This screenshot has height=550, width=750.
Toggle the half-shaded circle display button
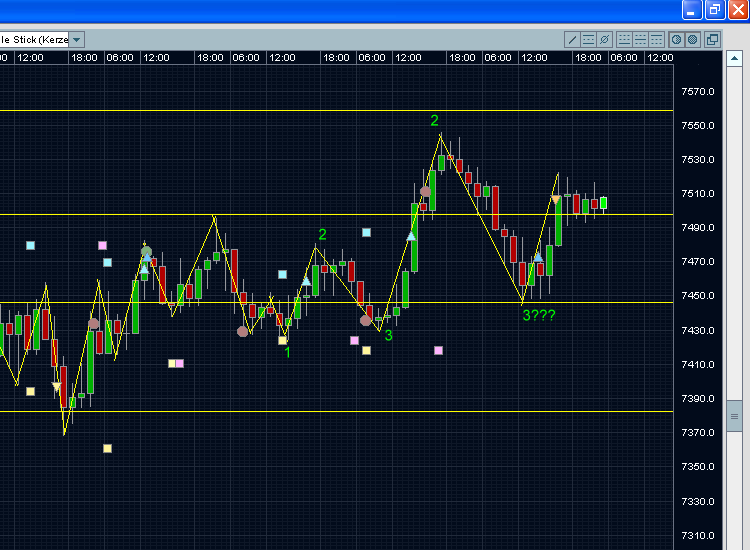(x=677, y=40)
